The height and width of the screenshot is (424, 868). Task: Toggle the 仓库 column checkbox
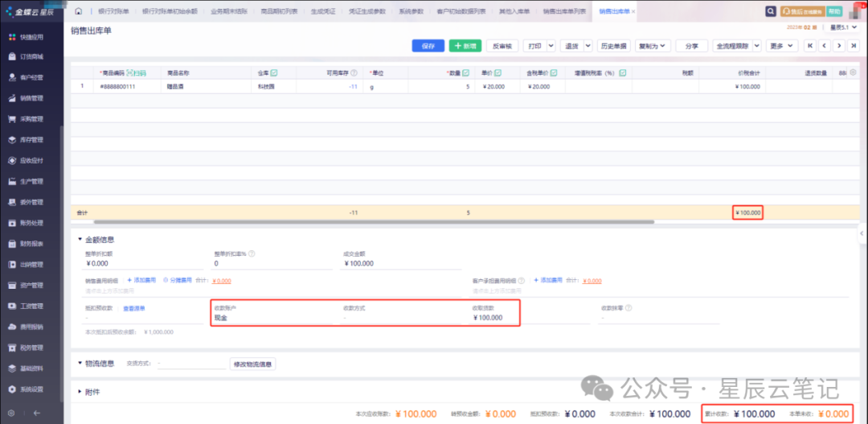coord(274,72)
